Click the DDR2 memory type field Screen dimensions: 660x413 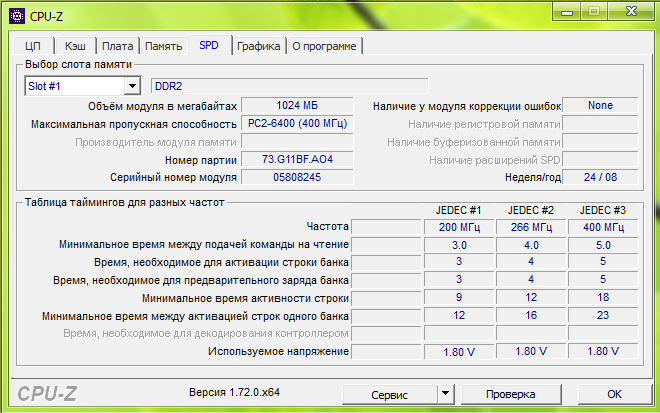pos(290,86)
